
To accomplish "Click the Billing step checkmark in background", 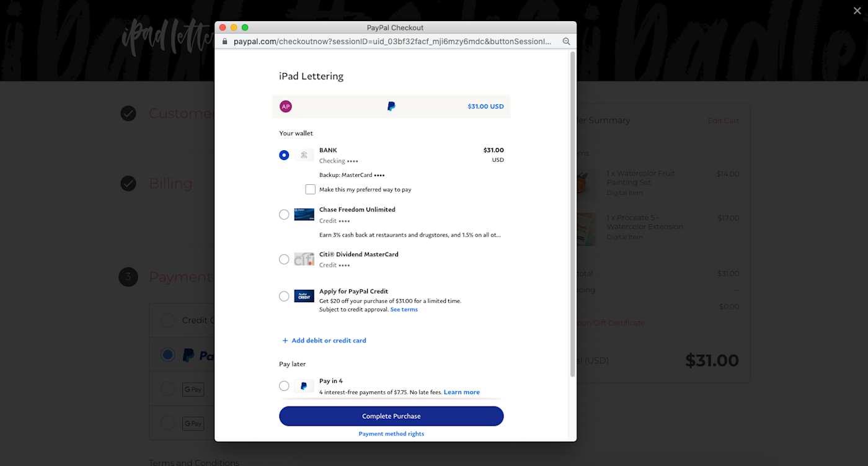I will (x=128, y=184).
